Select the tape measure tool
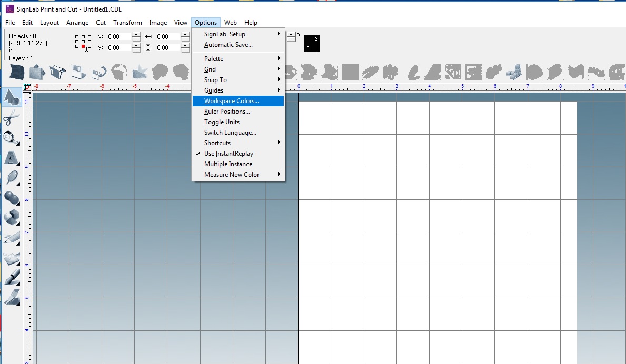 [12, 138]
